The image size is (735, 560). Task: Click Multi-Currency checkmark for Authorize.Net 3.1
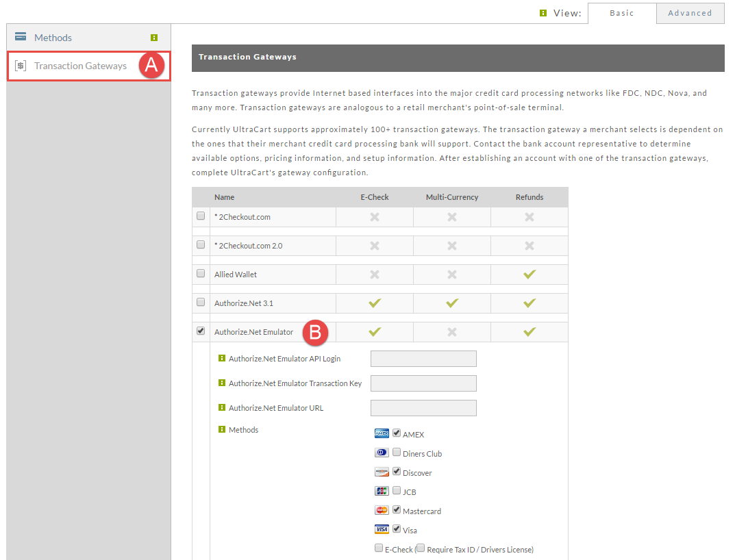click(x=452, y=303)
